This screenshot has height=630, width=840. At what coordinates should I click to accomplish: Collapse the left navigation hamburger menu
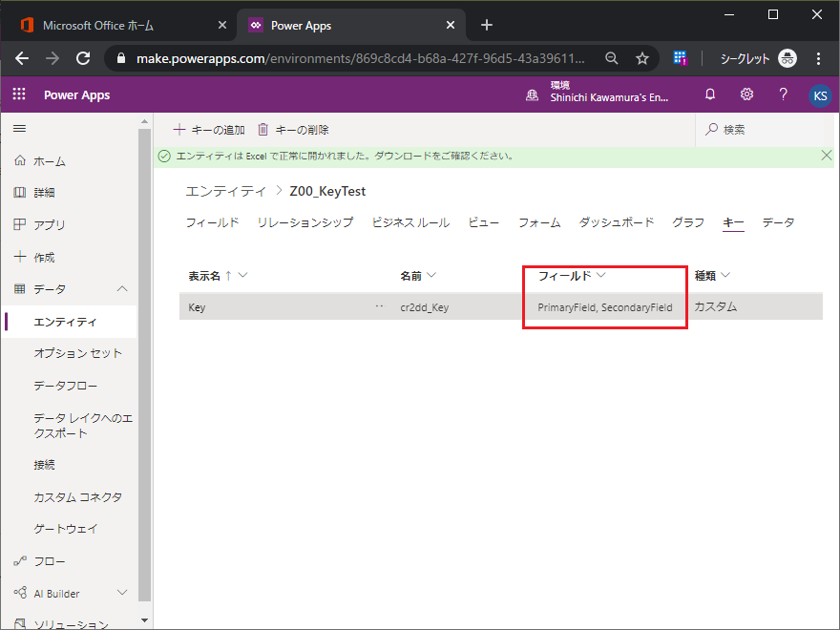20,129
